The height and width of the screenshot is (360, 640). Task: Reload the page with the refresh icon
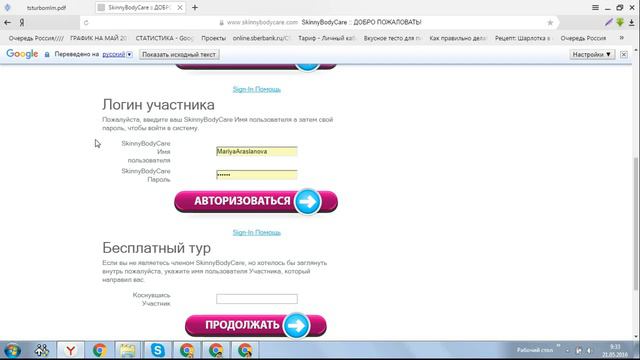86,23
